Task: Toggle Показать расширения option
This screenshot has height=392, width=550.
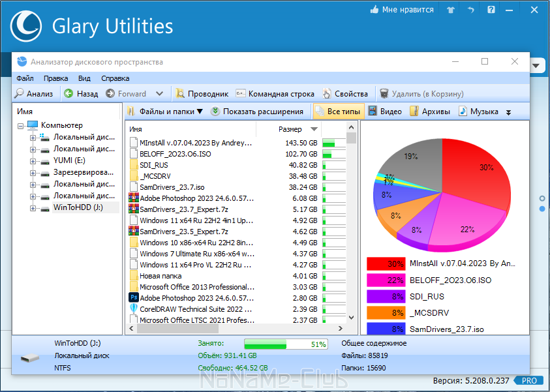Action: pyautogui.click(x=257, y=112)
